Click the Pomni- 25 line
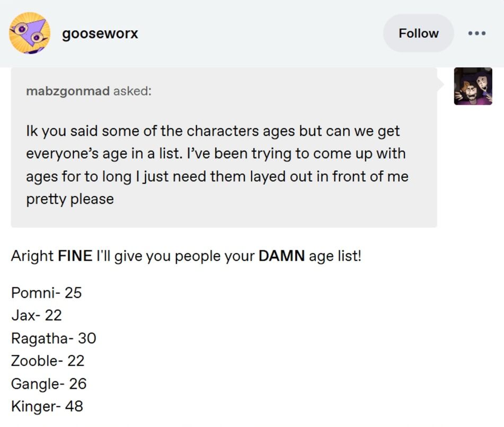This screenshot has width=504, height=427. click(47, 292)
